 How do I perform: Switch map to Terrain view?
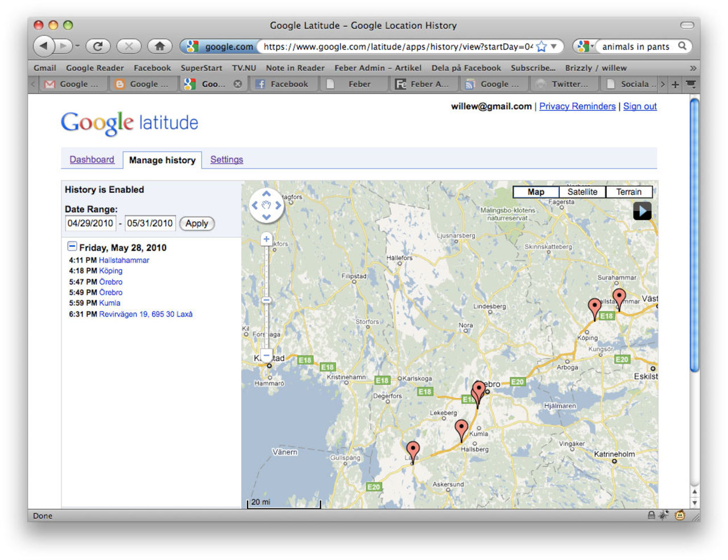(x=629, y=192)
